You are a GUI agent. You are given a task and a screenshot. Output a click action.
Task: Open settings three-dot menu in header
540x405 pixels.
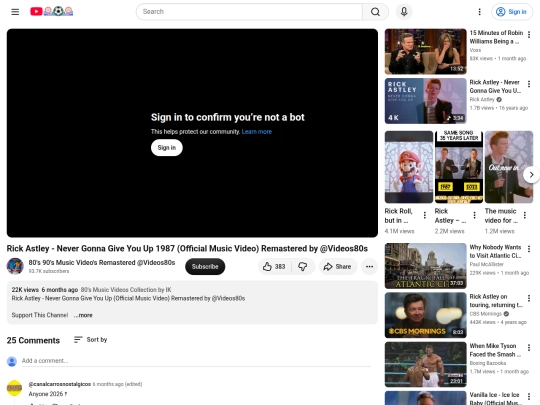[479, 12]
